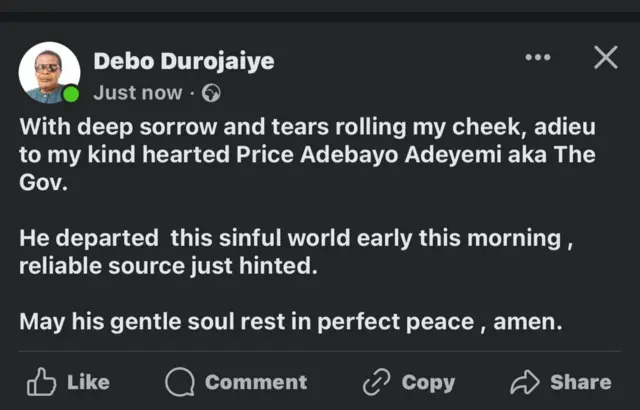Open the three-dots post options menu
Viewport: 640px width, 410px height.
pos(538,58)
